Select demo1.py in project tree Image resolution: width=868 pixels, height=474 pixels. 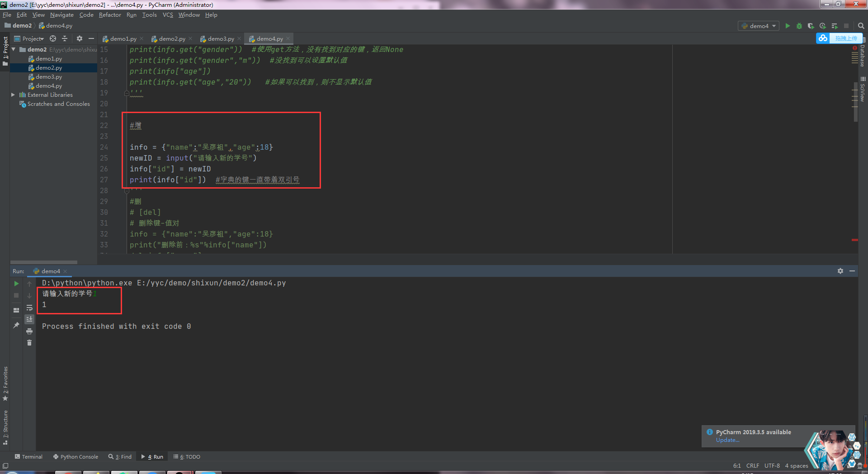[49, 59]
